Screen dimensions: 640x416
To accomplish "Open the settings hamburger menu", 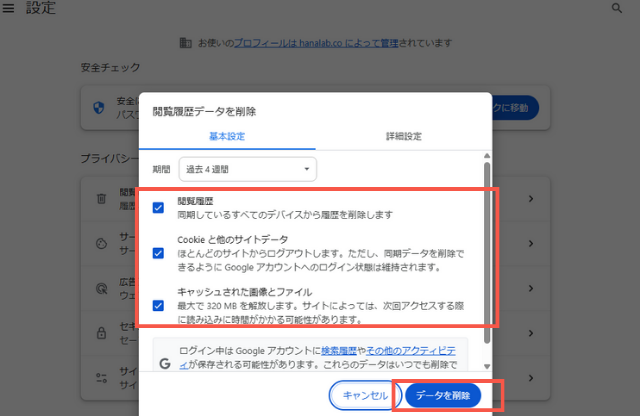I will point(9,8).
